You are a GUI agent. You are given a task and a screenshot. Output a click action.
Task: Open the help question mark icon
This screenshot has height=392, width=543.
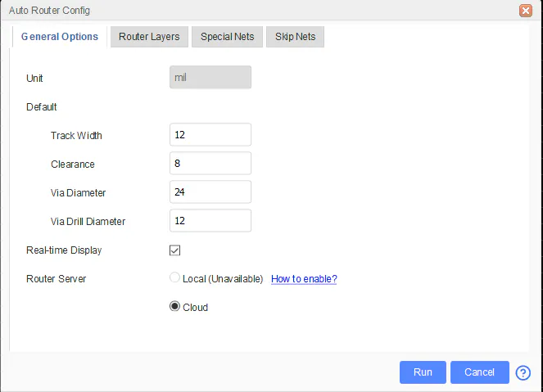pyautogui.click(x=523, y=373)
